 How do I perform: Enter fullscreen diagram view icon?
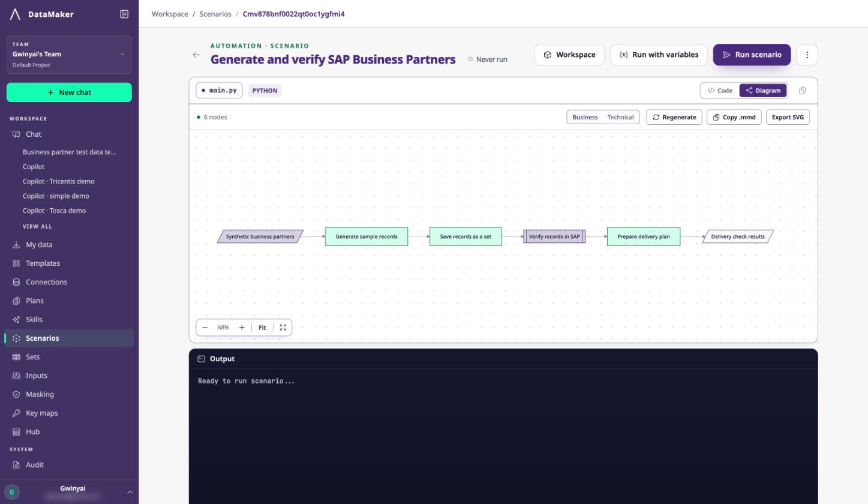(x=283, y=328)
